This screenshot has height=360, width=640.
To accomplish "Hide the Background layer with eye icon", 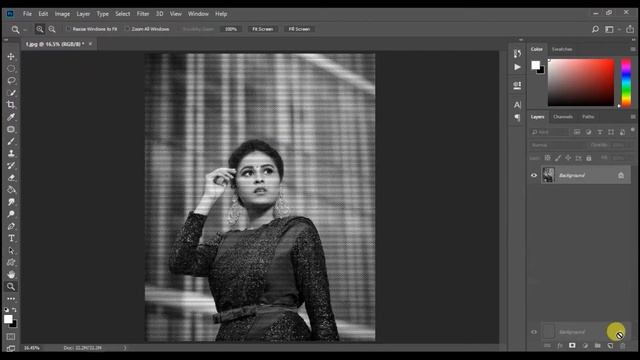I will click(x=534, y=176).
